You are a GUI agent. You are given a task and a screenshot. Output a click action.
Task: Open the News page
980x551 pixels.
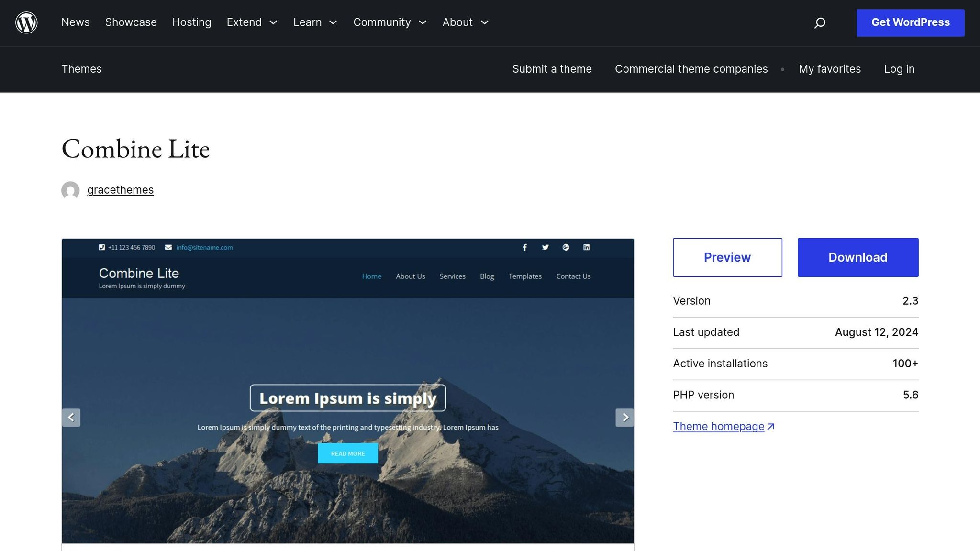pyautogui.click(x=76, y=22)
